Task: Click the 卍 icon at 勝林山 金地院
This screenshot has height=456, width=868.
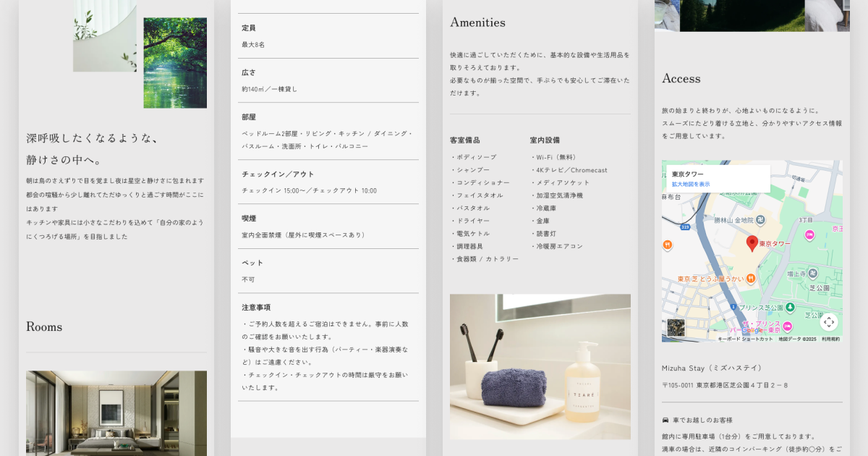Action: pyautogui.click(x=760, y=221)
